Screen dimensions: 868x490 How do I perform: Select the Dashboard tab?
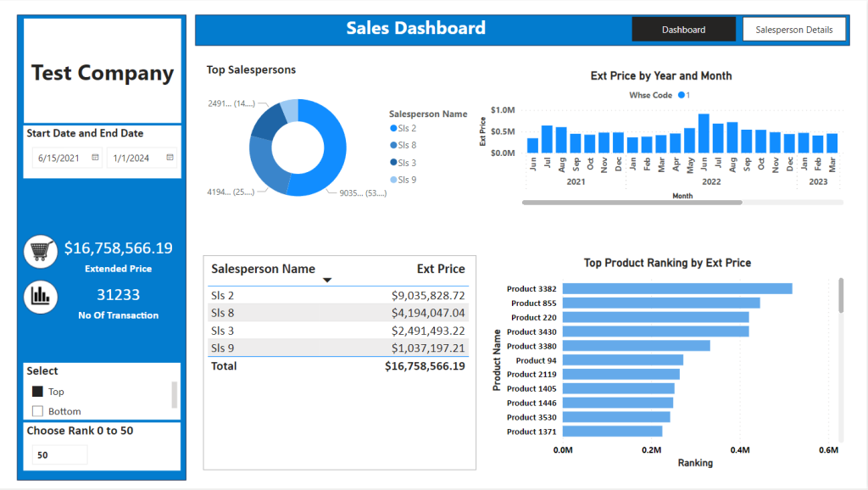684,30
